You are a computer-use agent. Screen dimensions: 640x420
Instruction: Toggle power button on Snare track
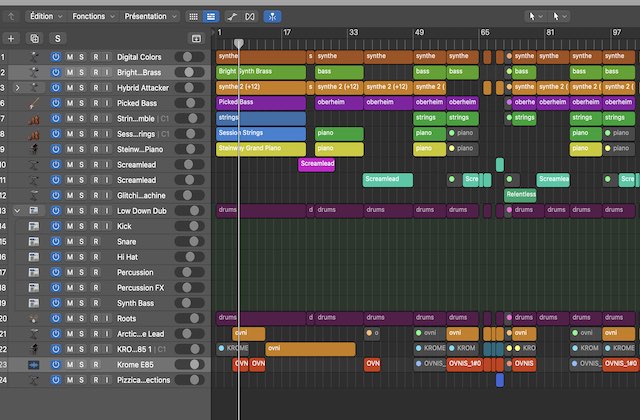pyautogui.click(x=56, y=242)
